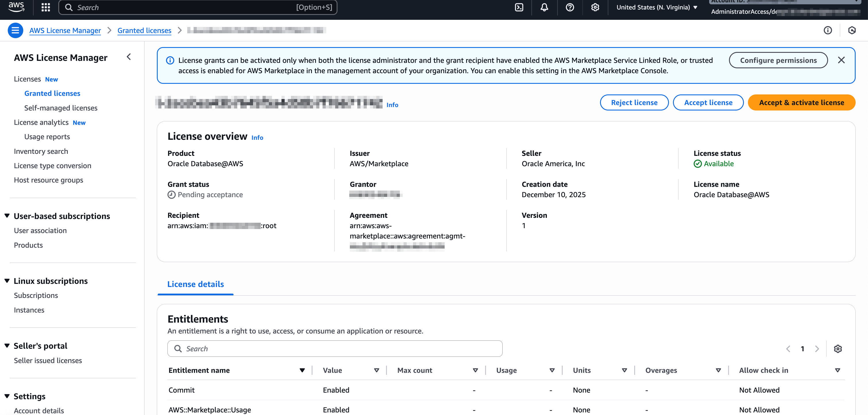Open Entitlements table preferences gear
The image size is (868, 415).
tap(838, 349)
